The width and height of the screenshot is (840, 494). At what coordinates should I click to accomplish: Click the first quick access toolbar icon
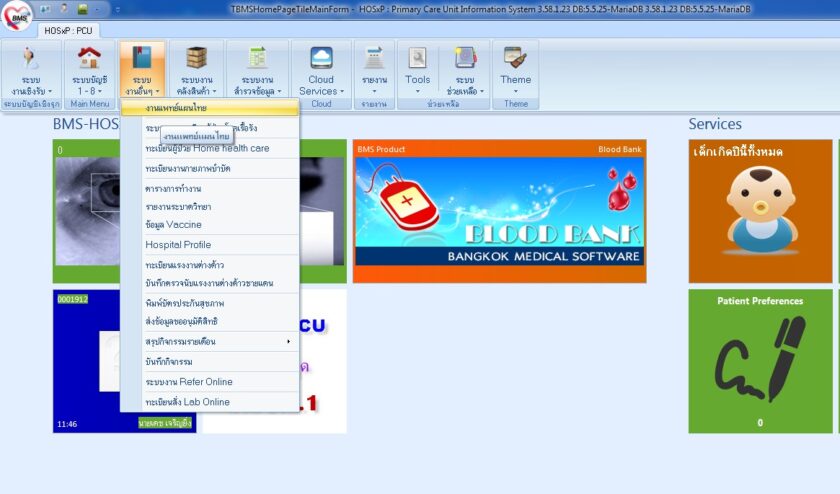[x=46, y=9]
